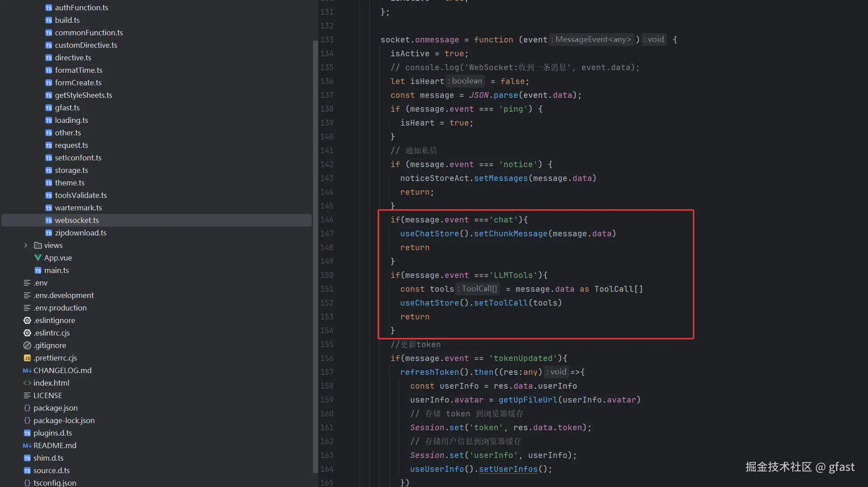
Task: Click the package.json braces icon
Action: [x=27, y=408]
